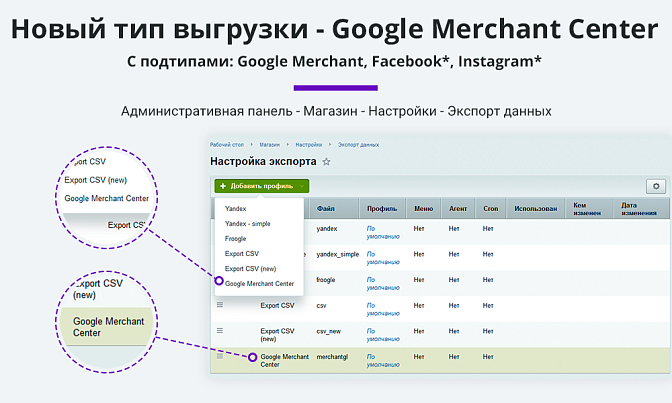
Task: Click Нет in Агент column of csv row
Action: [454, 306]
